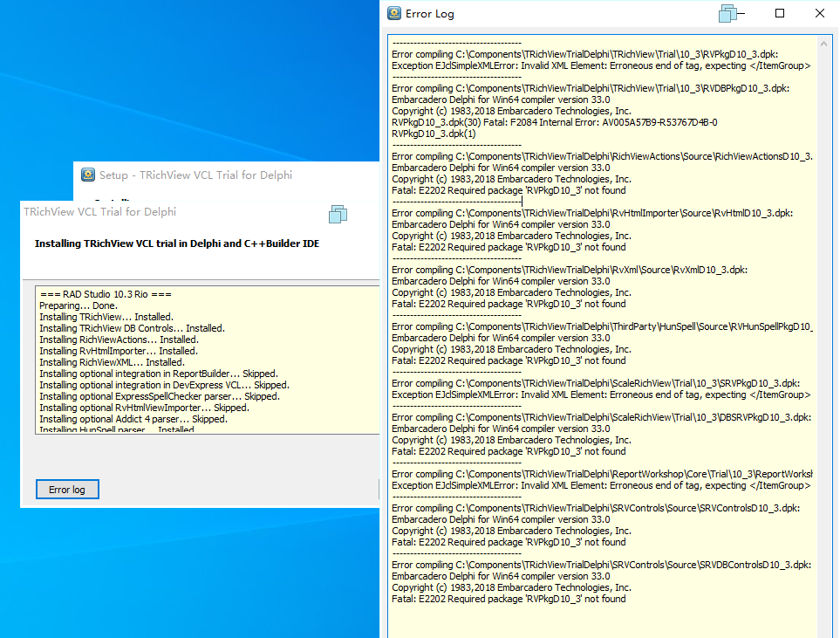Click 'Installing RichViewXML… Installed.' line
The image size is (840, 638).
point(112,362)
